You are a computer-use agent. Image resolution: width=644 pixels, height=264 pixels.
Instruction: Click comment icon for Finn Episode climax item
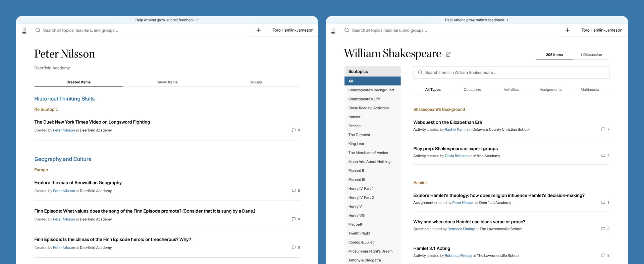coord(294,247)
